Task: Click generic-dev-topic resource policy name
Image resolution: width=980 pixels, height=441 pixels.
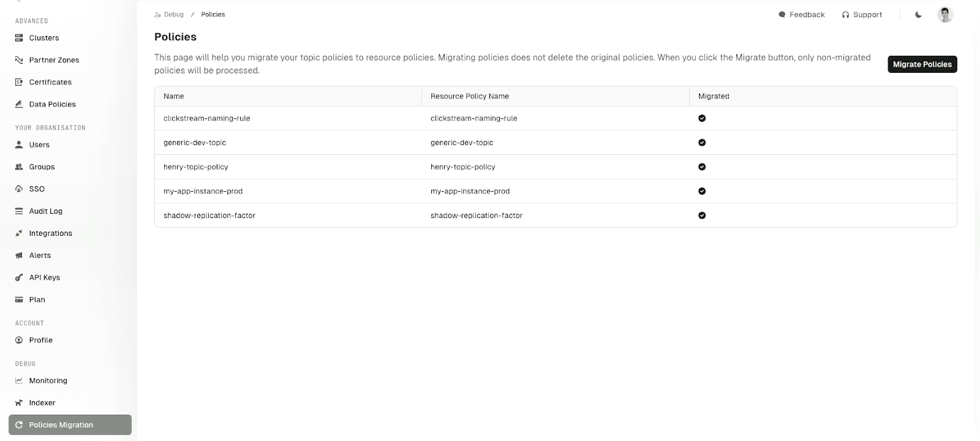Action: pos(462,143)
